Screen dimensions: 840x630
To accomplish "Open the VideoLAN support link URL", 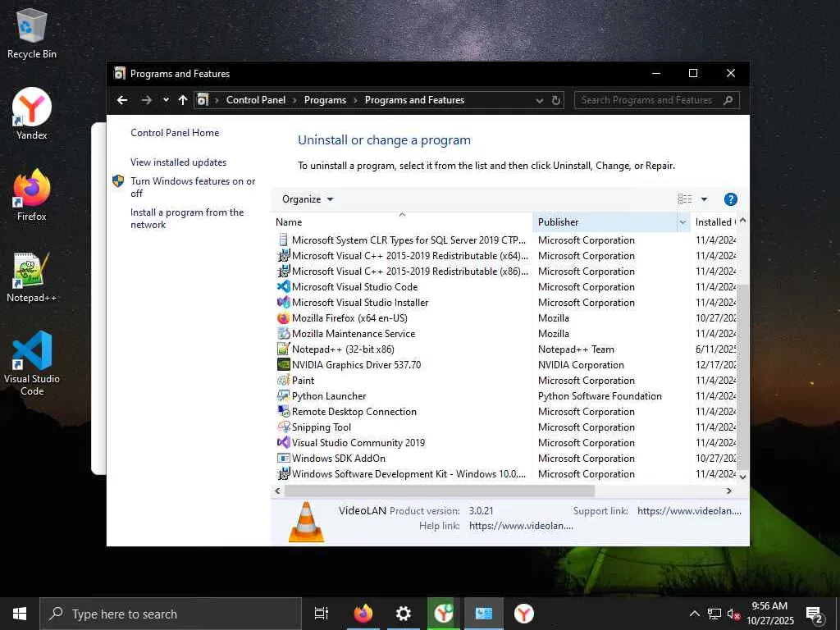I will tap(689, 511).
